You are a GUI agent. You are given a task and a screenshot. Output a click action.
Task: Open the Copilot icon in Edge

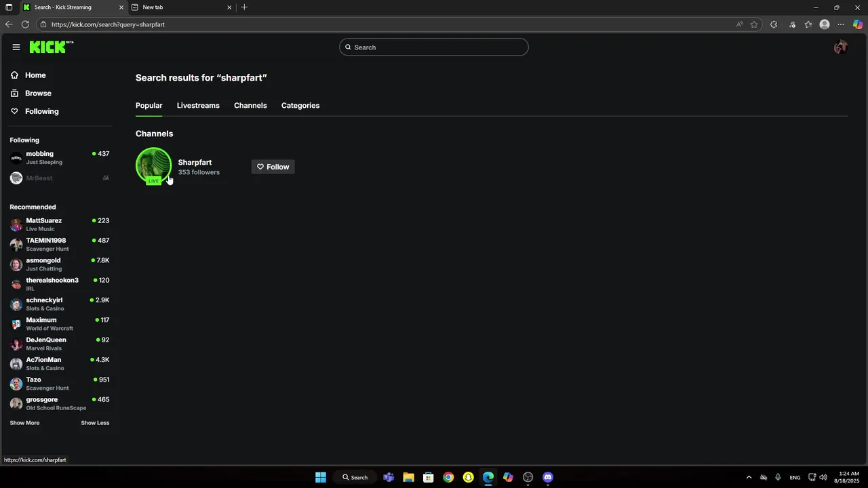pyautogui.click(x=858, y=24)
